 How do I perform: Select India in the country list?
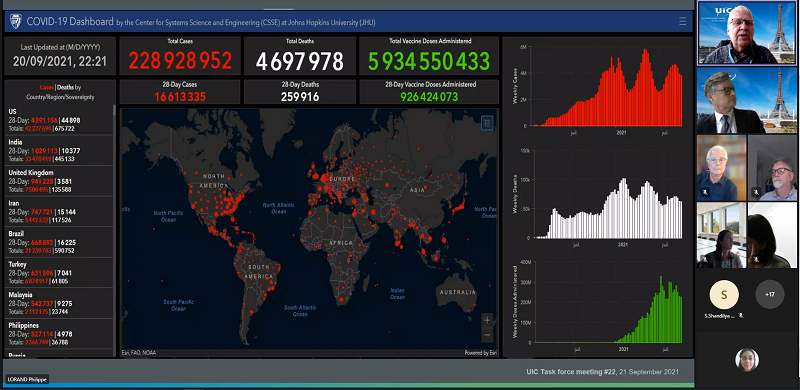pyautogui.click(x=58, y=151)
